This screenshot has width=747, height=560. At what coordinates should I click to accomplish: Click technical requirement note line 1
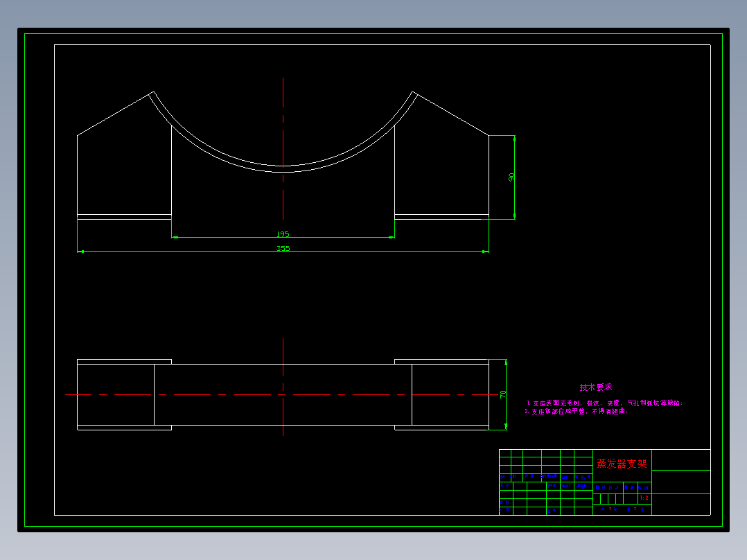(604, 403)
